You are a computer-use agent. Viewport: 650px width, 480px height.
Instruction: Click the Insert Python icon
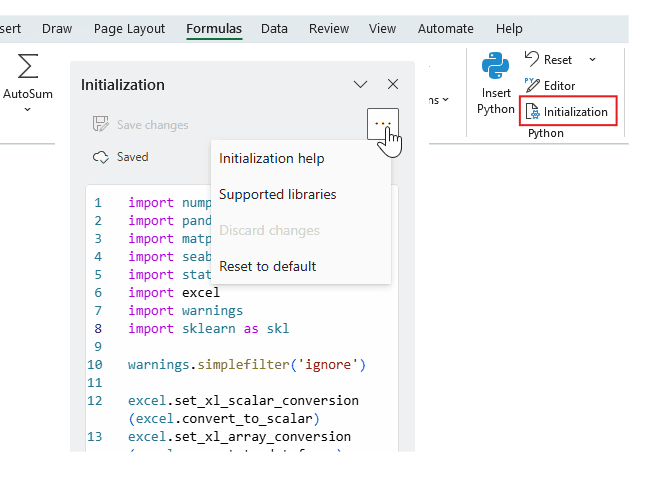tap(495, 65)
